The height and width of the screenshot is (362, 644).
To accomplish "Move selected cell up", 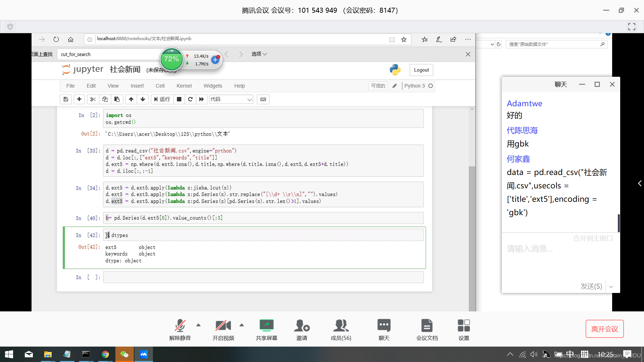I will [x=131, y=99].
